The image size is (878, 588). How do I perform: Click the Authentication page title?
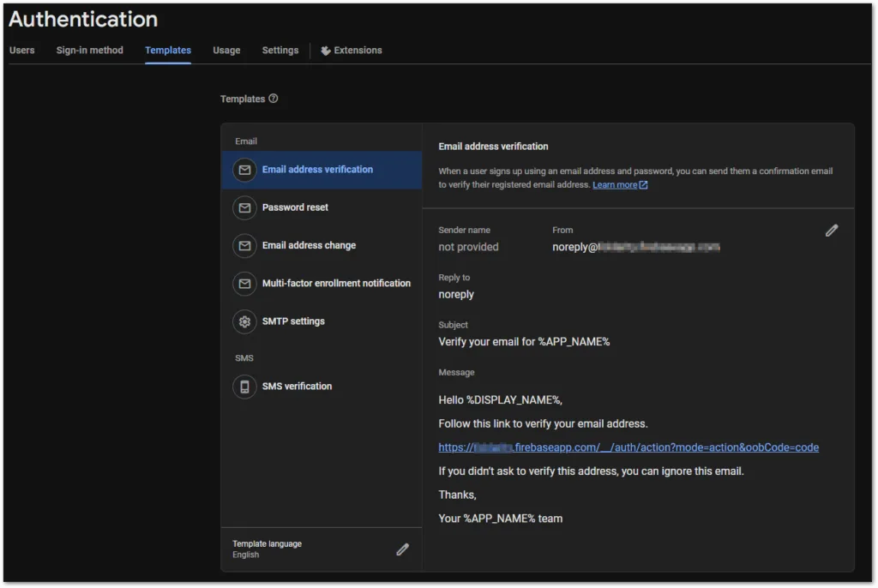[83, 19]
